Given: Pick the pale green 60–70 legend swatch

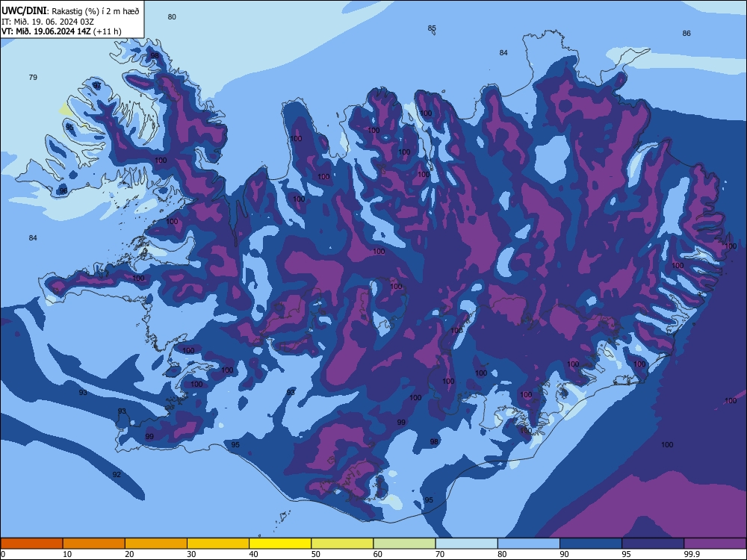Looking at the screenshot, I should (x=404, y=544).
